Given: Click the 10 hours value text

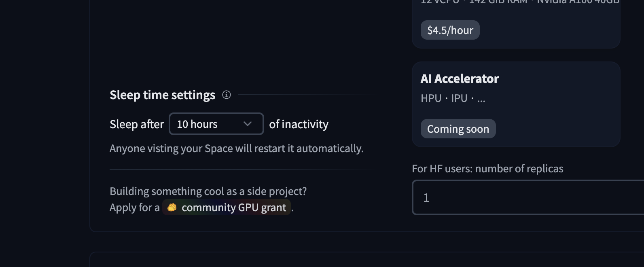Looking at the screenshot, I should [197, 124].
